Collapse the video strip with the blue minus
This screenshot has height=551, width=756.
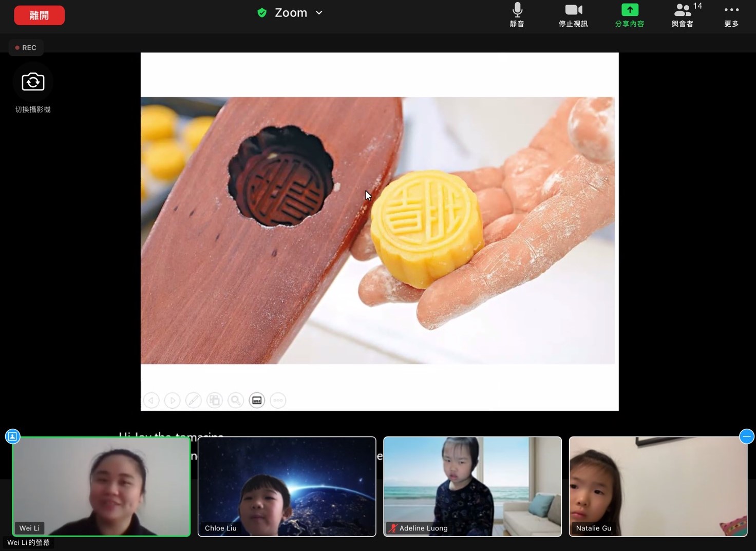coord(747,436)
